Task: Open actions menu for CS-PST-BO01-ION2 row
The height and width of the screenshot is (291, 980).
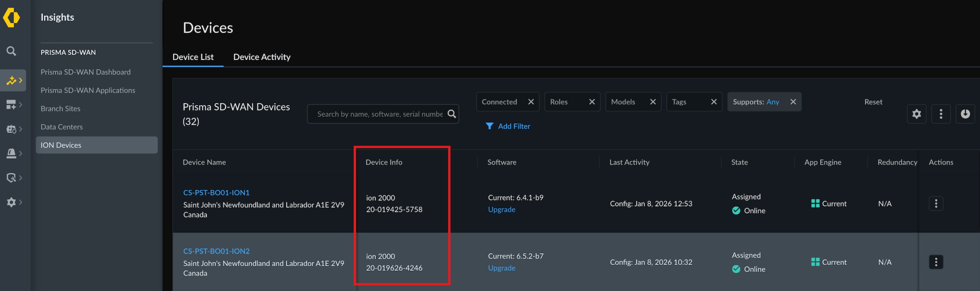Action: click(x=936, y=262)
